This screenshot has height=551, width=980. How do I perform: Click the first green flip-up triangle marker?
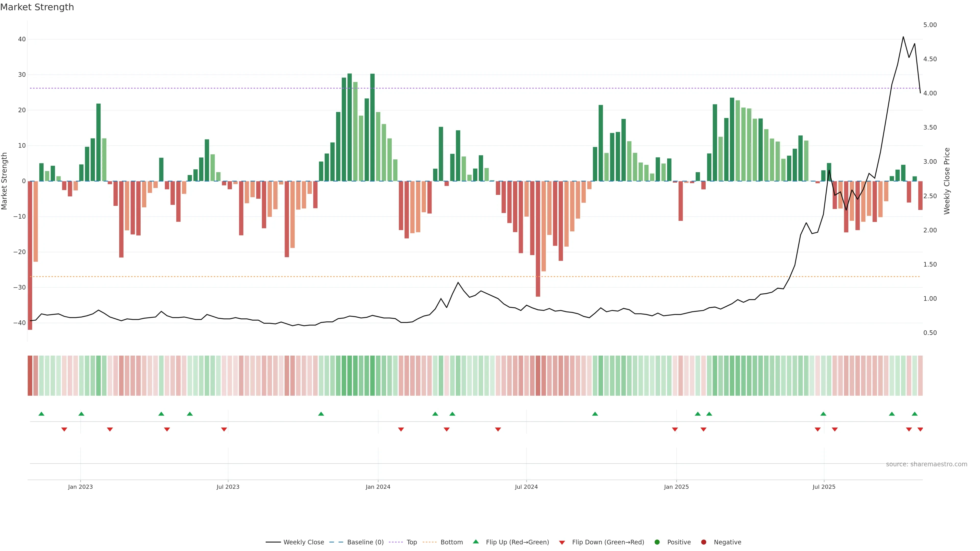[x=41, y=414]
